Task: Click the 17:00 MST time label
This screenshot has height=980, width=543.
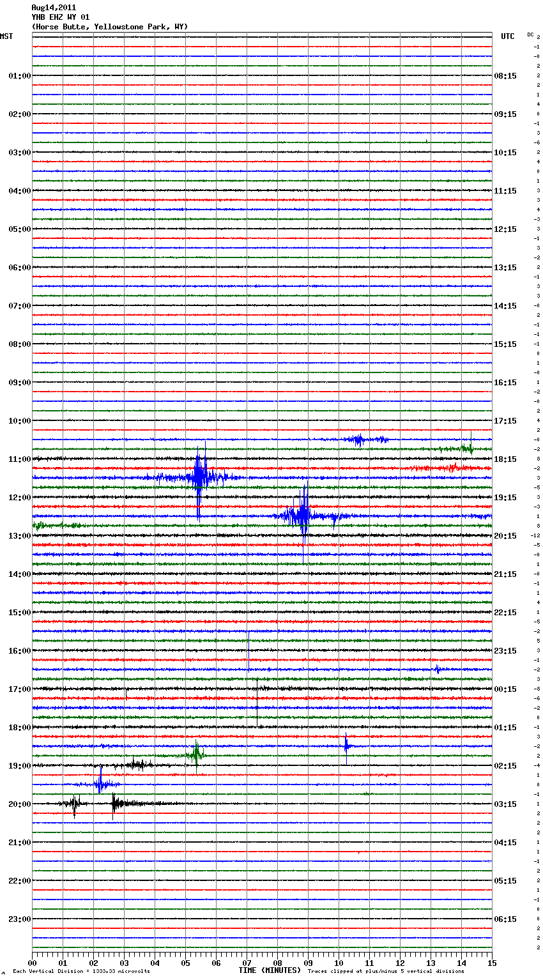Action: [x=19, y=689]
